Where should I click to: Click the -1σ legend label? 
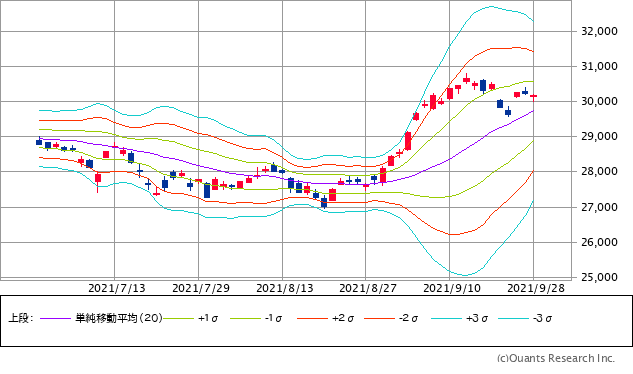click(273, 318)
